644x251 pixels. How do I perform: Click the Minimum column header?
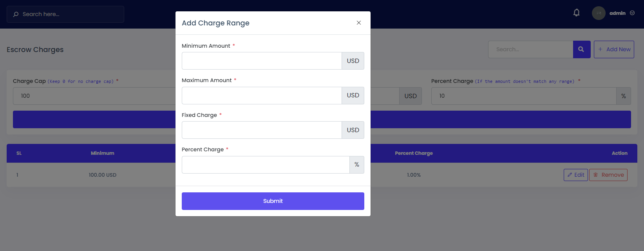pos(103,153)
